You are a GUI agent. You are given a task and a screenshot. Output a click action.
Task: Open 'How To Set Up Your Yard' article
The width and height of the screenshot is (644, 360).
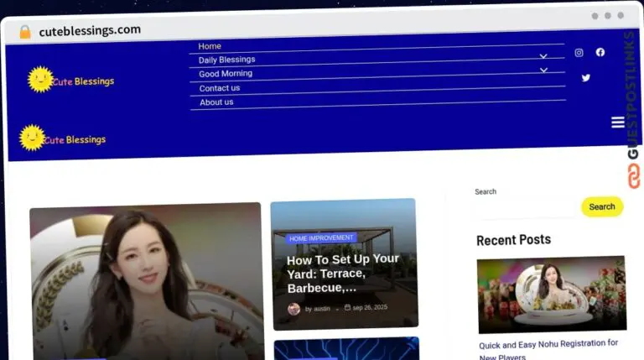pos(342,273)
